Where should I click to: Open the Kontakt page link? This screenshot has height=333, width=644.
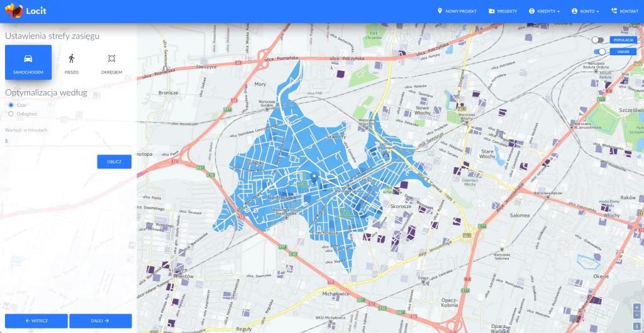(625, 11)
